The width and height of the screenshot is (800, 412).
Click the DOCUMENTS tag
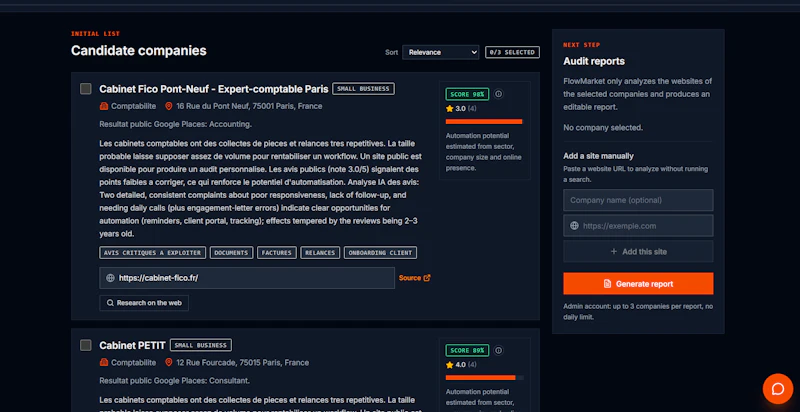[x=232, y=253]
